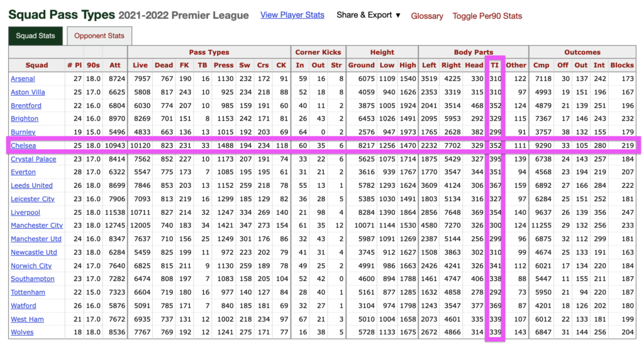
Task: Open the Glossary
Action: (x=427, y=16)
